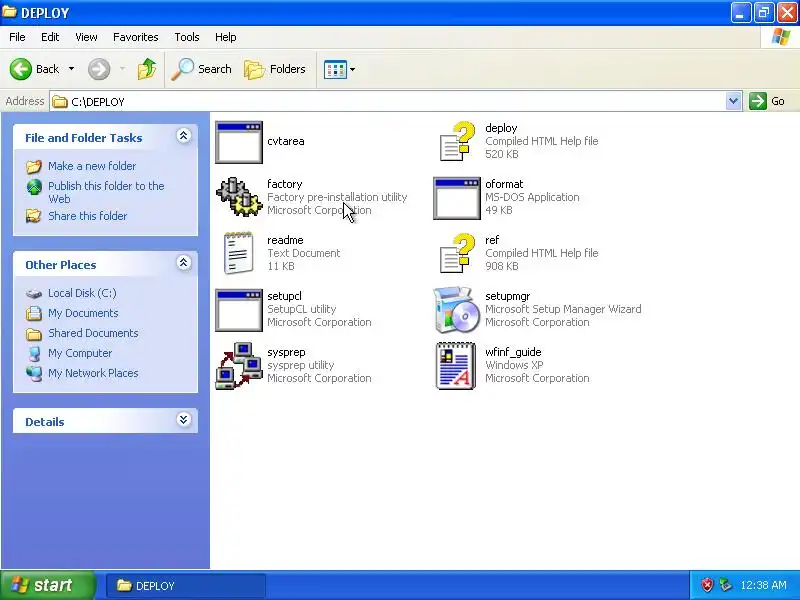Screen dimensions: 800x600
Task: Click the Views toolbar icon
Action: [x=335, y=69]
